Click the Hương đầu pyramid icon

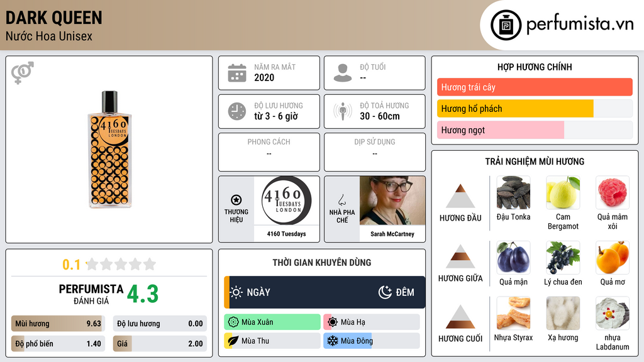click(x=460, y=196)
